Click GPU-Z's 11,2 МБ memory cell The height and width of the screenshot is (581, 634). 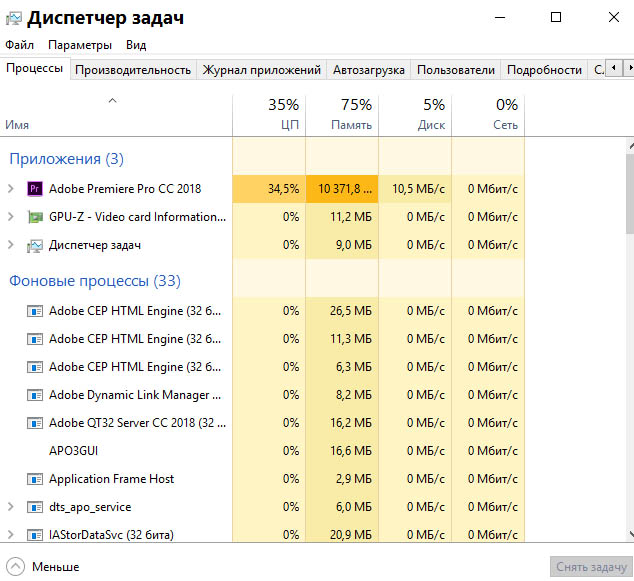click(x=342, y=217)
